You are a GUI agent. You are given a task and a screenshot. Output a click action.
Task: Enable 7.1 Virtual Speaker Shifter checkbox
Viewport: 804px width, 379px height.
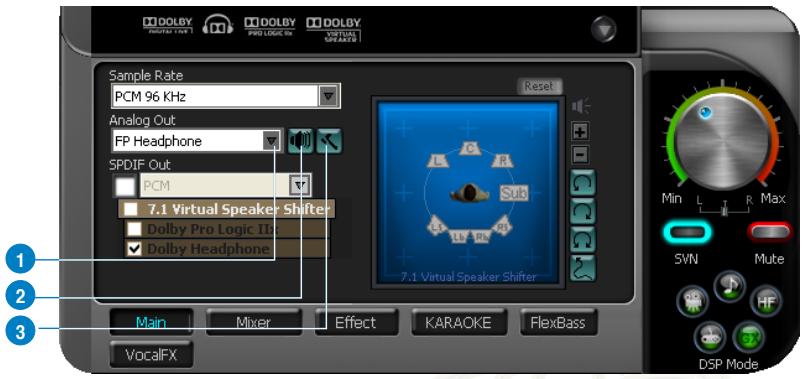click(131, 209)
